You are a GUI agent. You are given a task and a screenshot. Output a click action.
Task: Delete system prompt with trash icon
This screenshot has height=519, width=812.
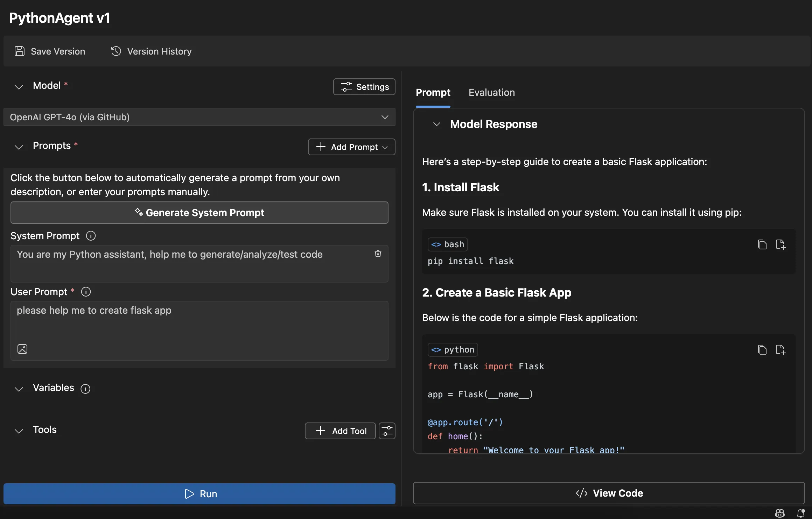tap(378, 254)
